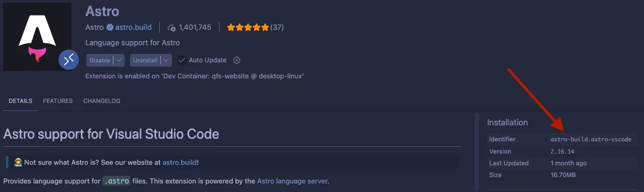Click the size value 16.70MB
This screenshot has width=644, height=192.
tap(563, 175)
